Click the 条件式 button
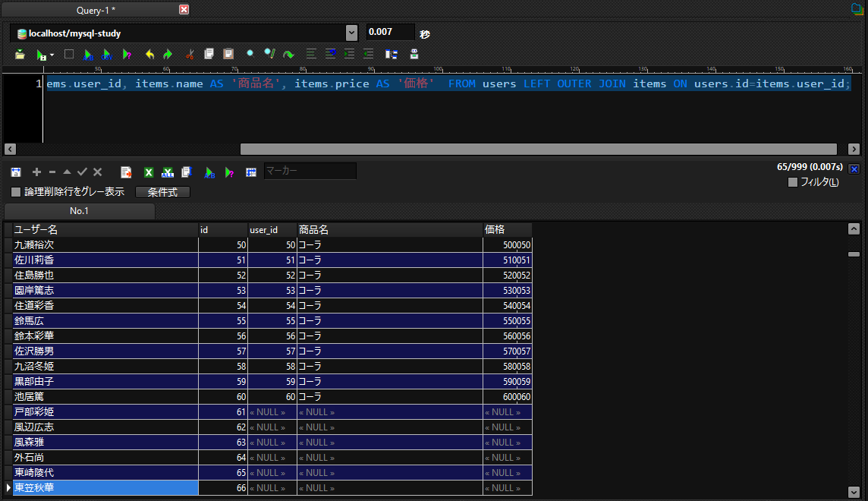Image resolution: width=868 pixels, height=501 pixels. [162, 192]
